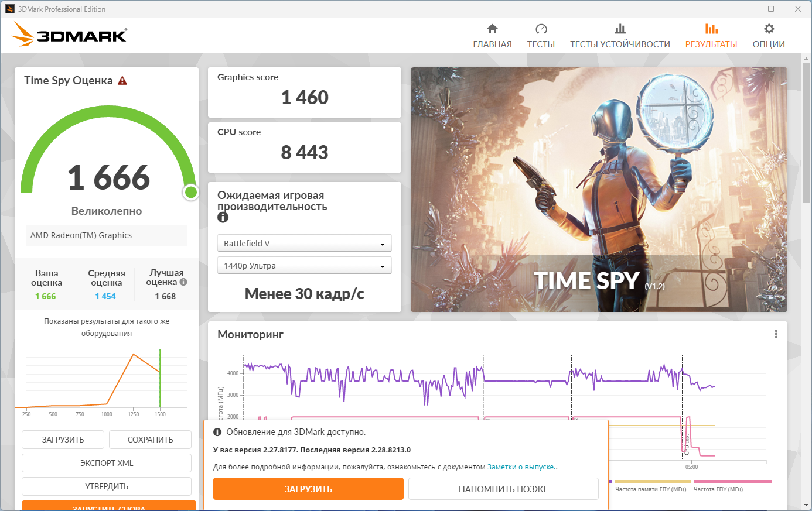Click the 3DMark logo in header

pos(69,35)
